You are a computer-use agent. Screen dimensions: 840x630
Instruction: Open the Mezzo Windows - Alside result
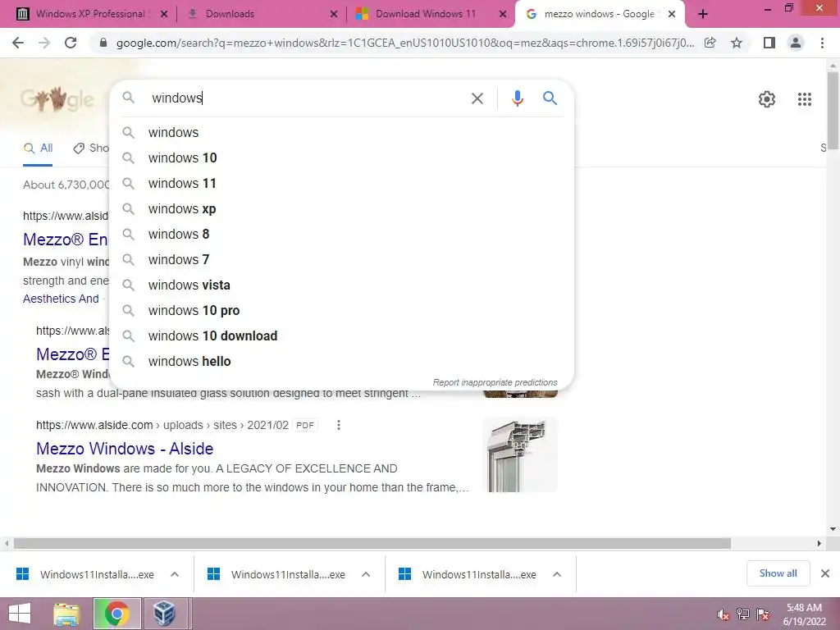click(125, 449)
